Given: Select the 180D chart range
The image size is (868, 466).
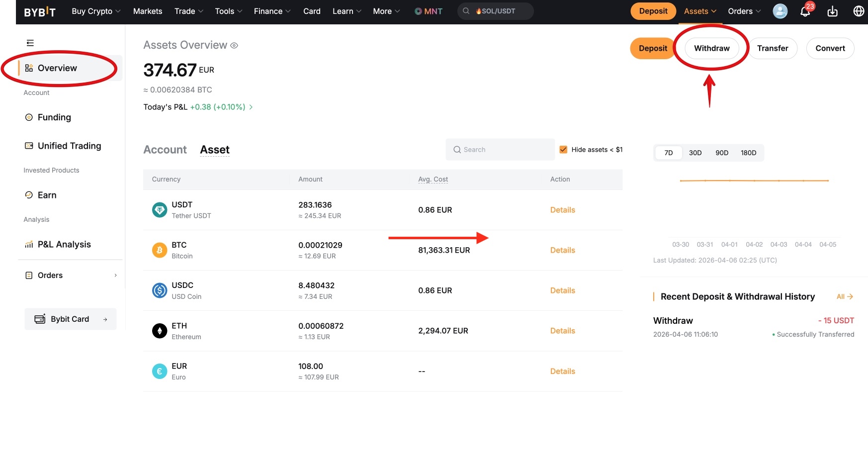Looking at the screenshot, I should 749,153.
